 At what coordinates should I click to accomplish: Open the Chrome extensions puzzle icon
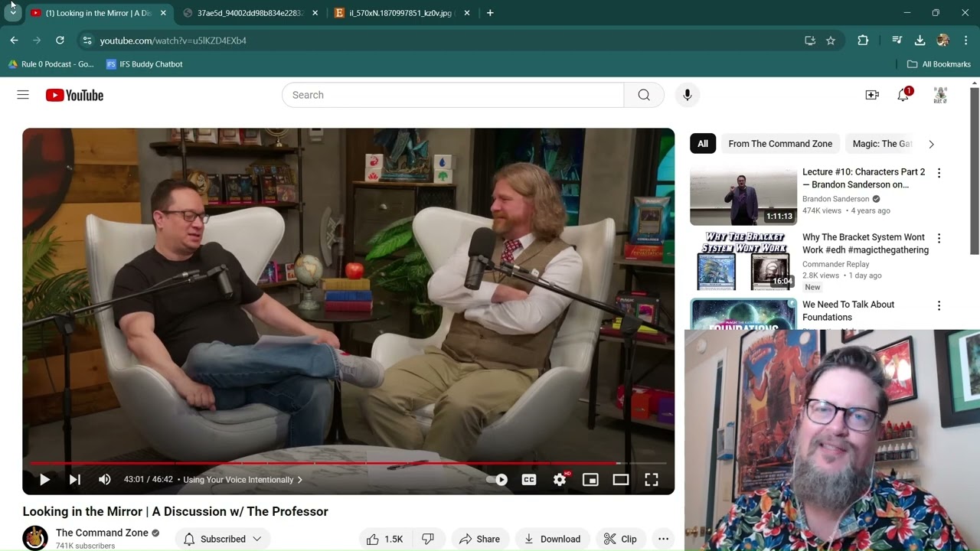[863, 41]
